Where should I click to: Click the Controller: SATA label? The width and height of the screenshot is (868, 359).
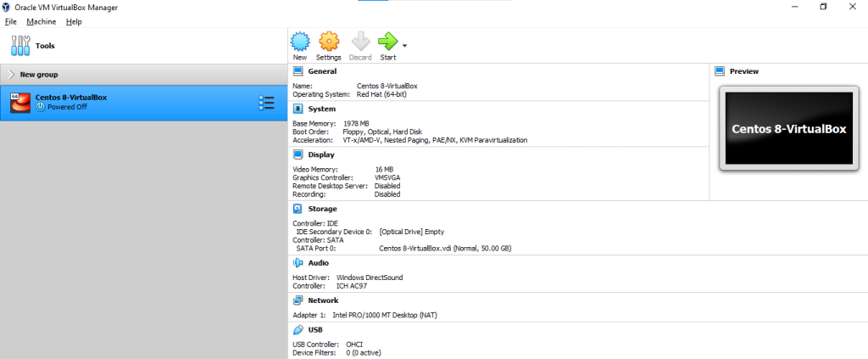click(x=318, y=240)
